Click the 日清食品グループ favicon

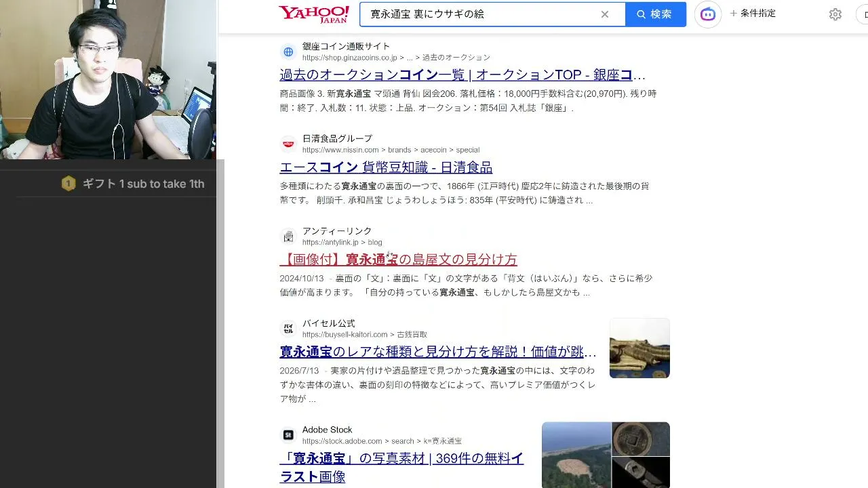point(288,144)
